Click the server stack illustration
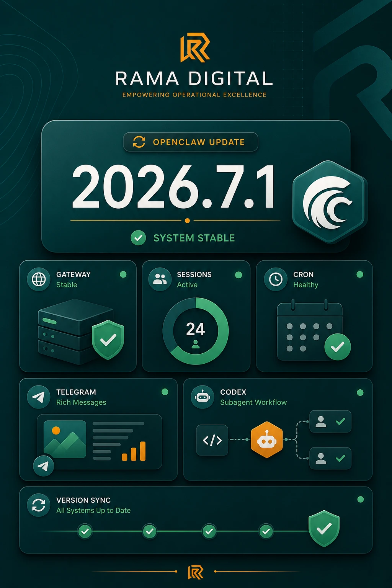Image resolution: width=392 pixels, height=588 pixels. tap(75, 332)
